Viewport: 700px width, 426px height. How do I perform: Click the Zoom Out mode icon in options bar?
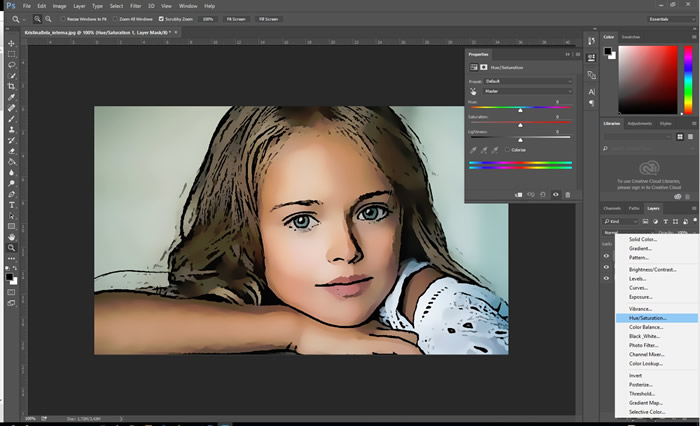[48, 19]
